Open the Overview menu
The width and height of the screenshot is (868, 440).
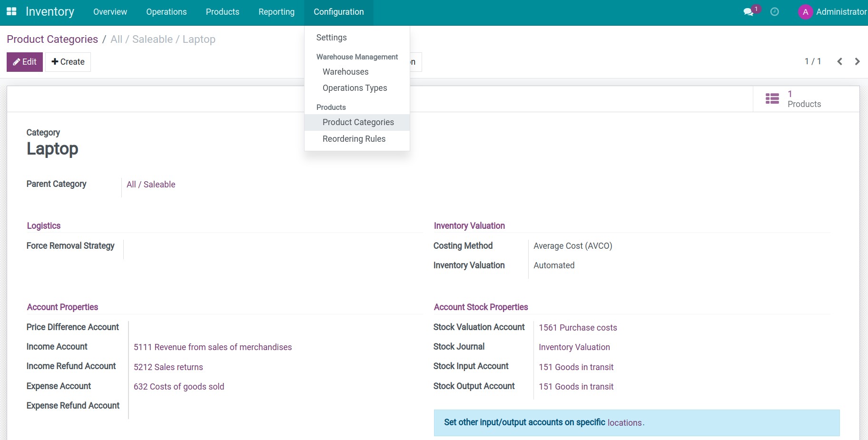point(110,12)
